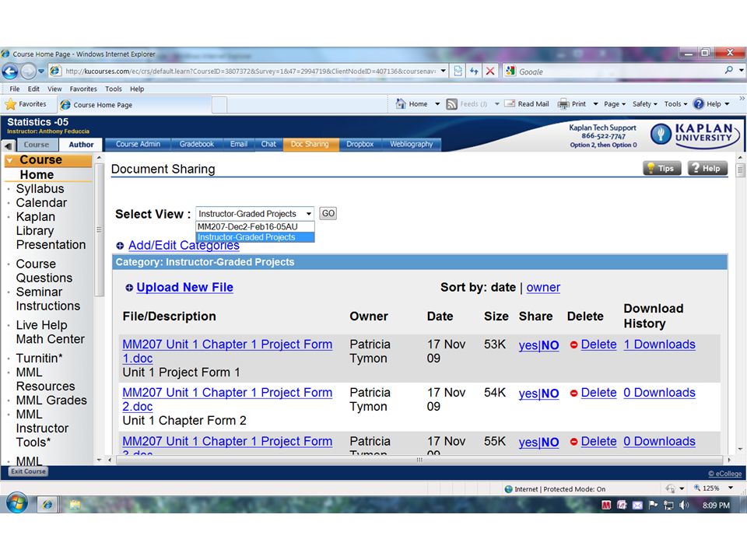Screen dimensions: 747x560
Task: Print the page with the printer icon
Action: tap(563, 103)
